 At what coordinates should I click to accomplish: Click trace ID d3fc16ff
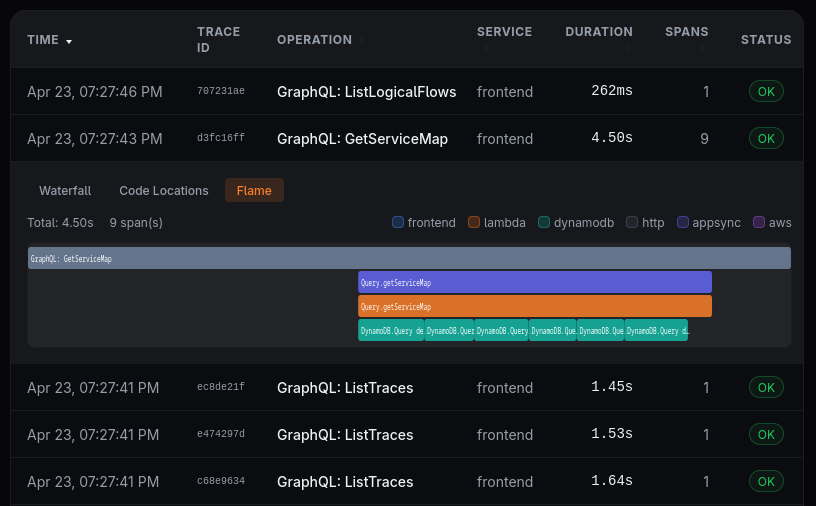pos(221,137)
